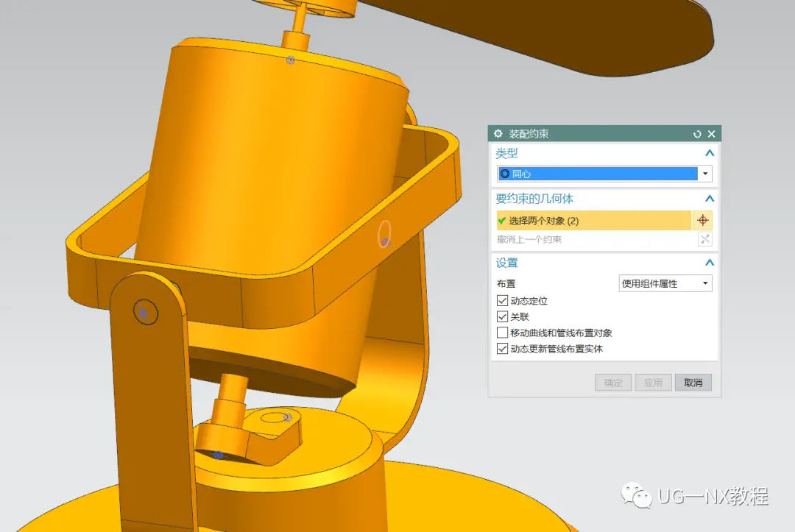Collapse the 类型 section
795x532 pixels.
click(x=709, y=154)
